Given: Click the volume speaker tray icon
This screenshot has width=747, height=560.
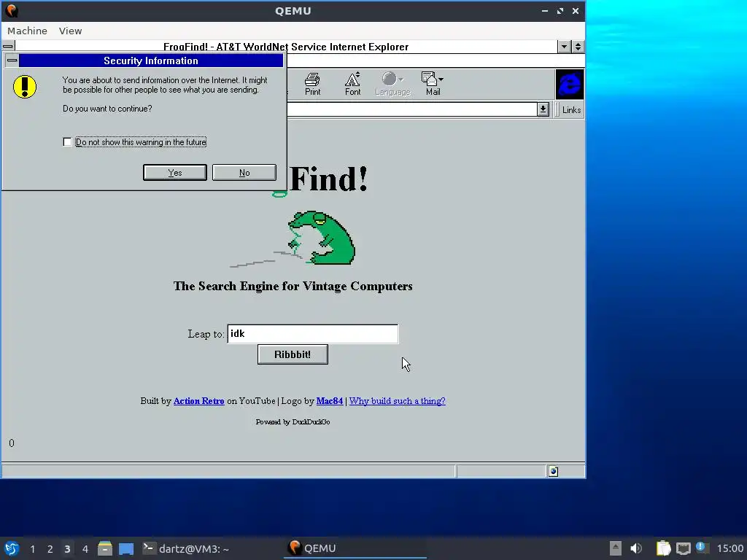Looking at the screenshot, I should click(x=636, y=548).
